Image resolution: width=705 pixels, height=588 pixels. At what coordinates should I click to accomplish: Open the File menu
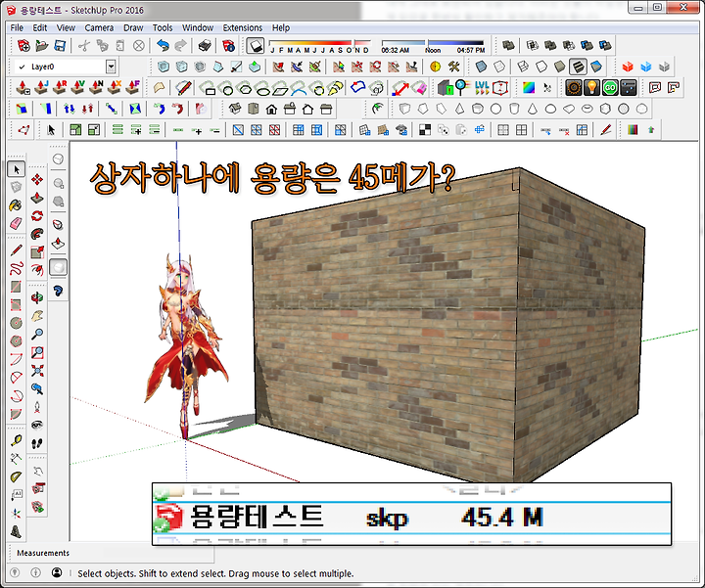(17, 27)
